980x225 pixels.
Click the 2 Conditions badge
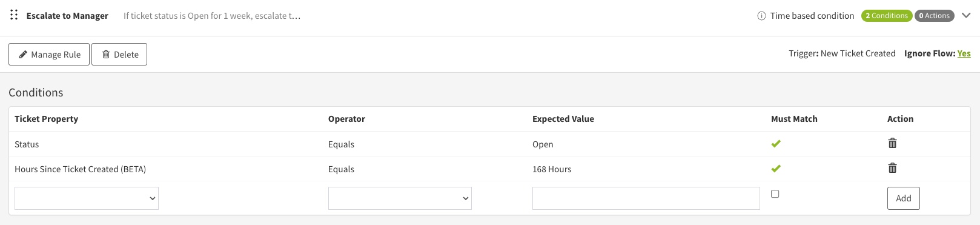pos(887,16)
